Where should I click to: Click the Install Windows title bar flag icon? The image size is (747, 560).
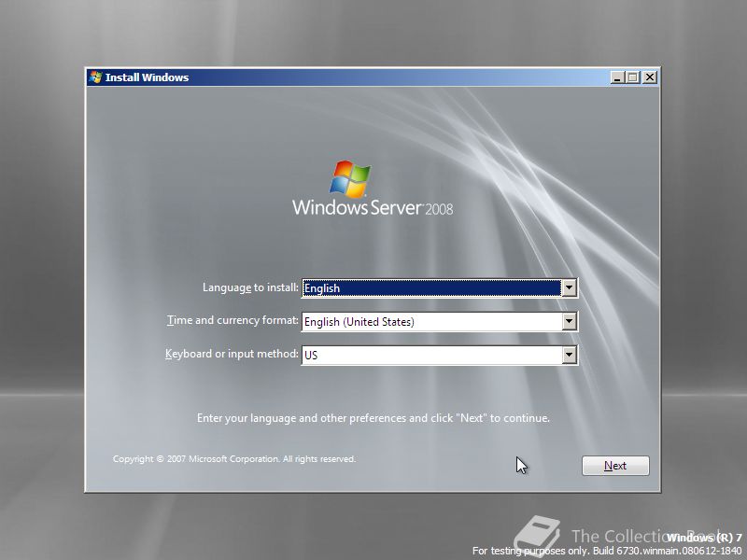tap(95, 77)
